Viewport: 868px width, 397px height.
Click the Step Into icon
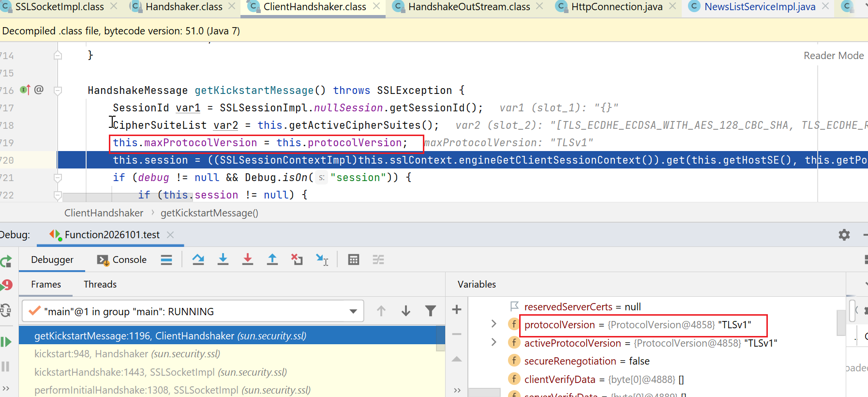click(x=223, y=260)
